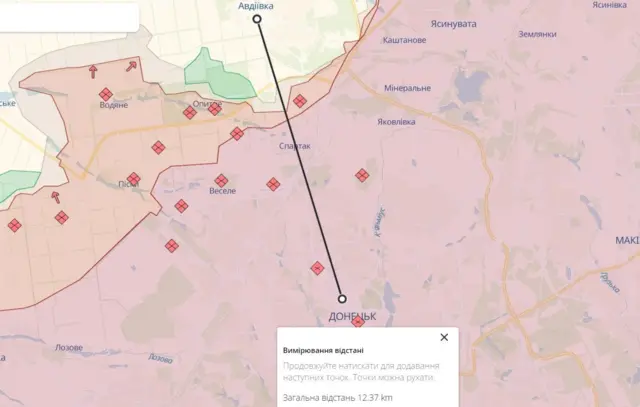
Task: Select the Спартак settlement label
Action: click(x=295, y=146)
